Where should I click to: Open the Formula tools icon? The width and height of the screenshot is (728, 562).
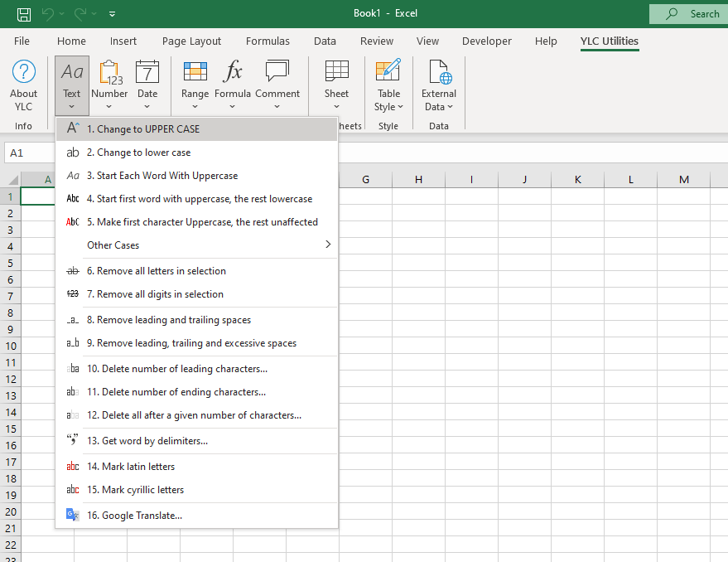pyautogui.click(x=233, y=73)
